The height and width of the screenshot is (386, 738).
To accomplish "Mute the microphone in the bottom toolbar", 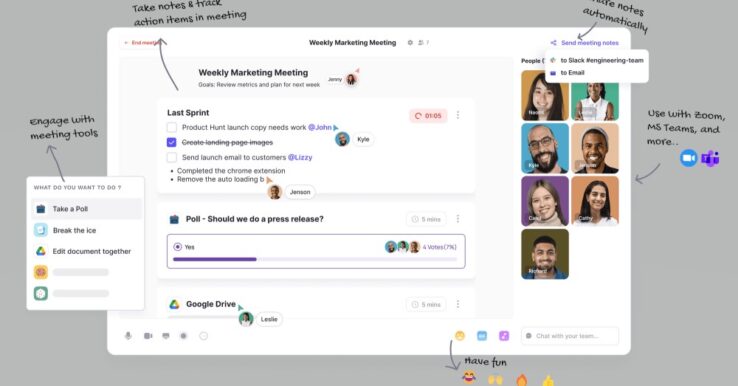I will (x=128, y=336).
